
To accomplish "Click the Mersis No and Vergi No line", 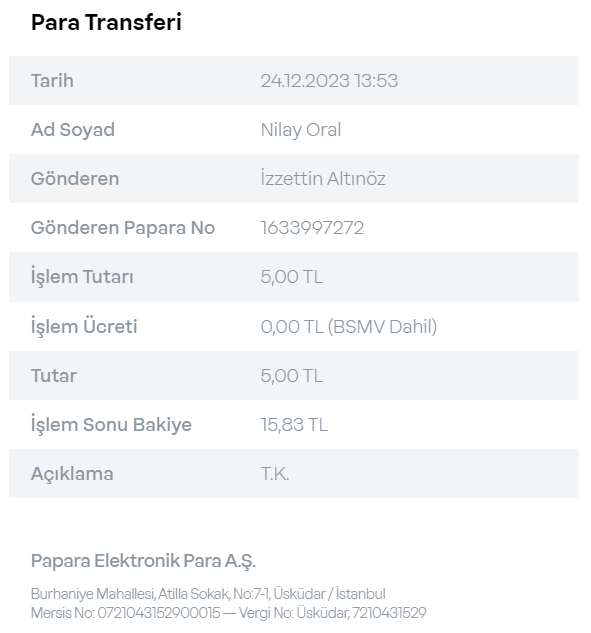I will [228, 613].
